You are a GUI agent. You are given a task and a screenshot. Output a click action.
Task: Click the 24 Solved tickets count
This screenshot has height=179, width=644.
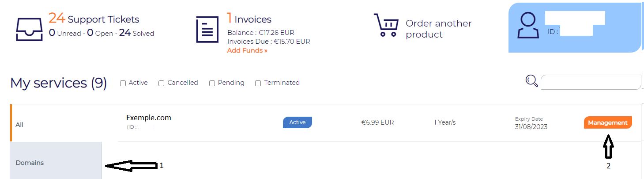[x=136, y=33]
